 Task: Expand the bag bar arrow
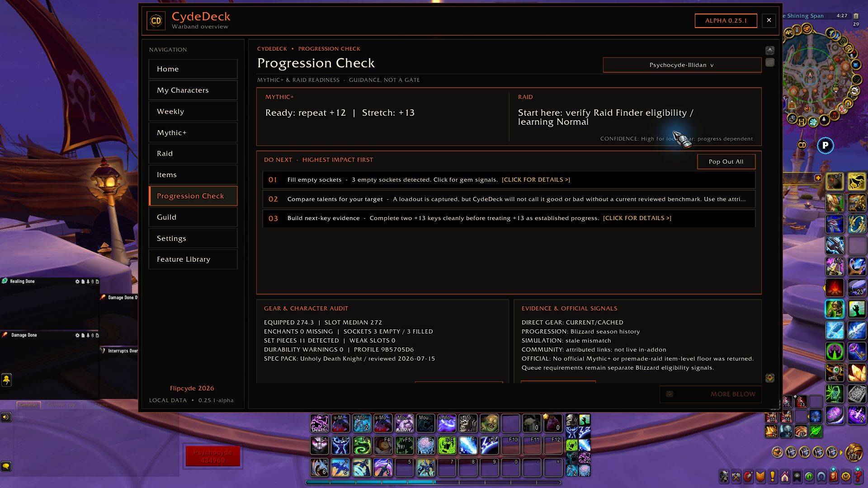click(841, 452)
